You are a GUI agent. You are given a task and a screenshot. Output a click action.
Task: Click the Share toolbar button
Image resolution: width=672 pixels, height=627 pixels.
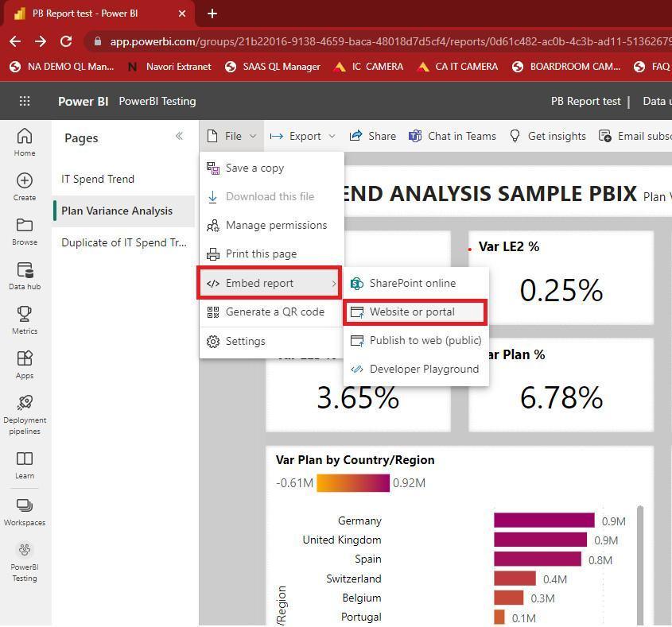pos(372,136)
